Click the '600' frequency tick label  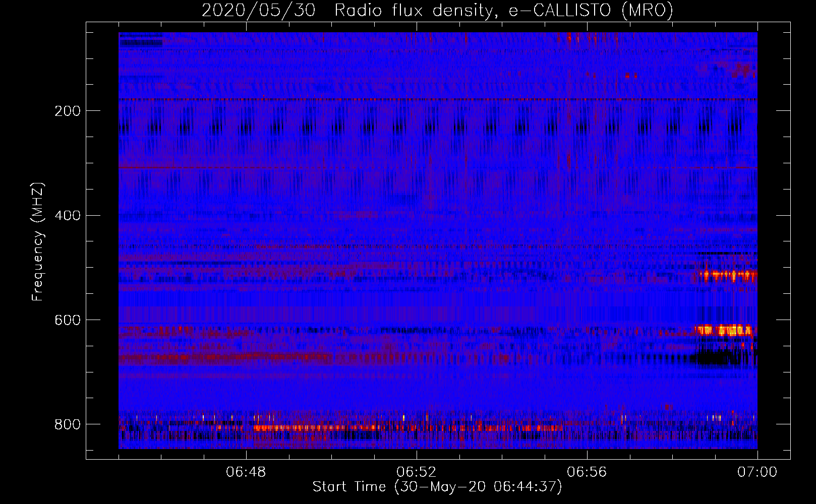(68, 321)
